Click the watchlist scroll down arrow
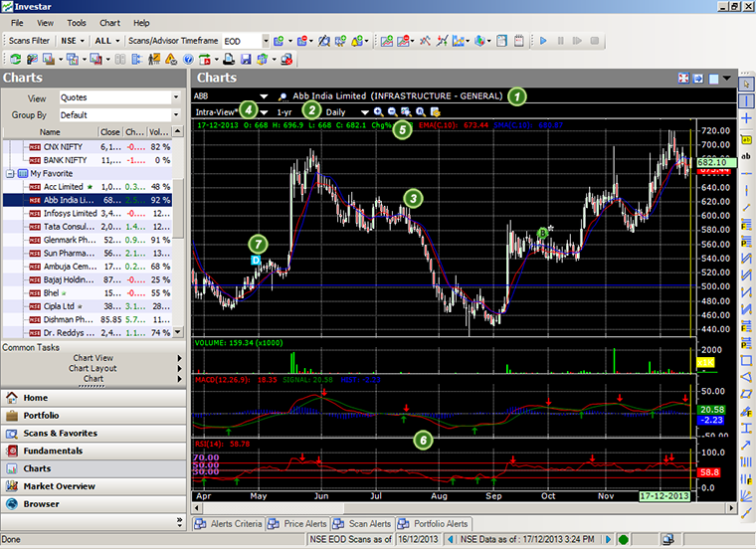756x549 pixels. click(x=178, y=332)
